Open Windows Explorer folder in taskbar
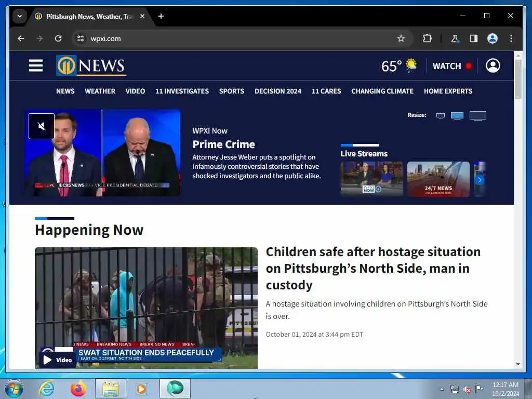532x399 pixels. [111, 389]
